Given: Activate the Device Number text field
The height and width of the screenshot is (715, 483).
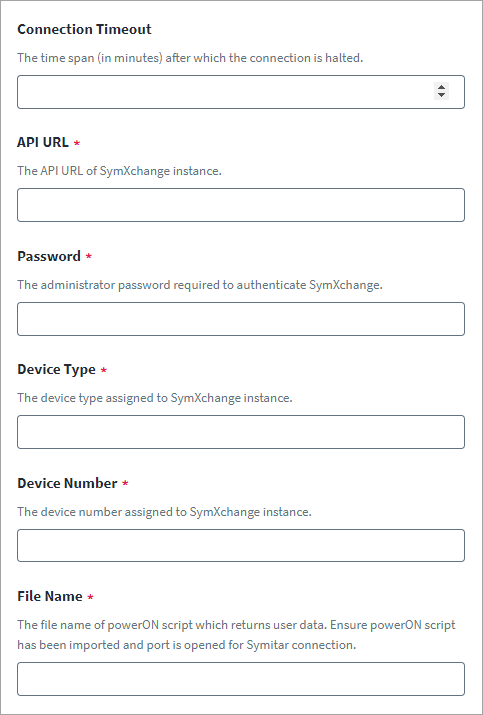Looking at the screenshot, I should click(241, 545).
